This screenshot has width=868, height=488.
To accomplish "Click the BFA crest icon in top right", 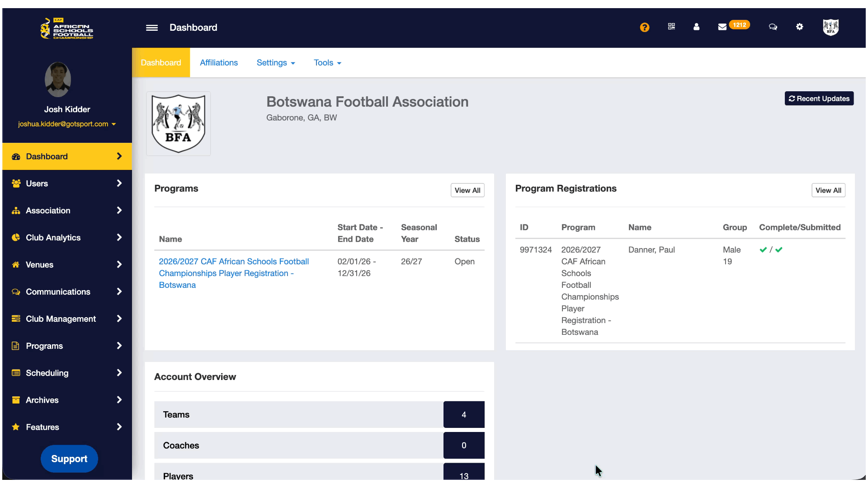I will point(830,27).
